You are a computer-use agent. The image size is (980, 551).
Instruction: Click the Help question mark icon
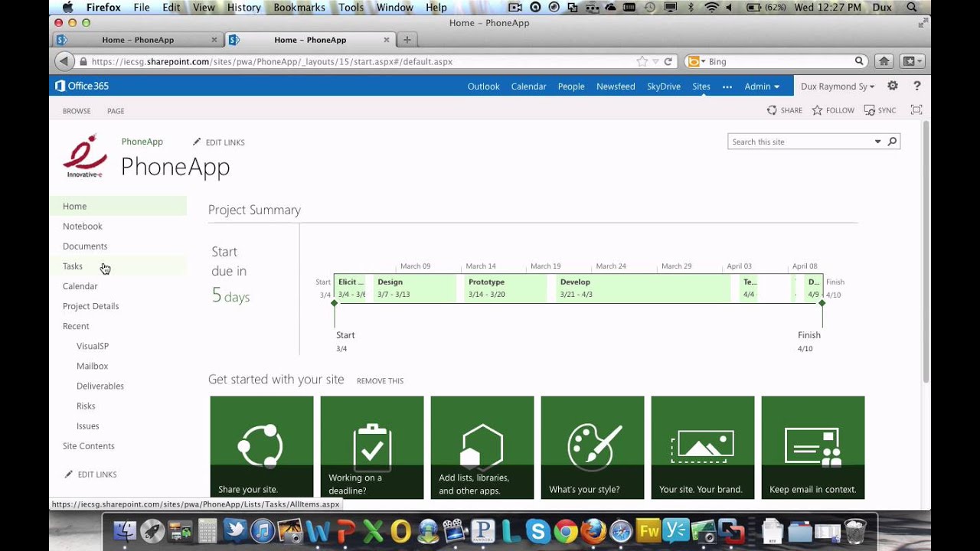[x=916, y=86]
